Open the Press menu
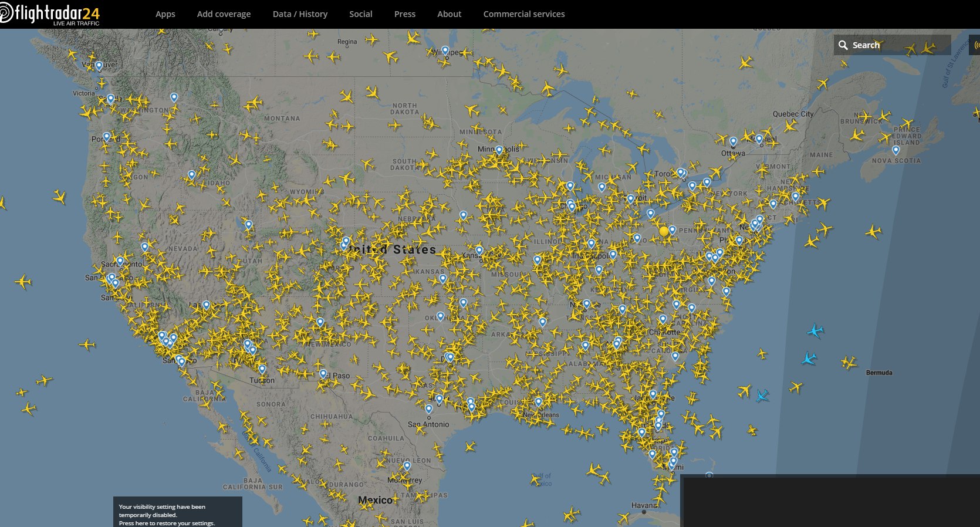The width and height of the screenshot is (980, 527). point(405,14)
